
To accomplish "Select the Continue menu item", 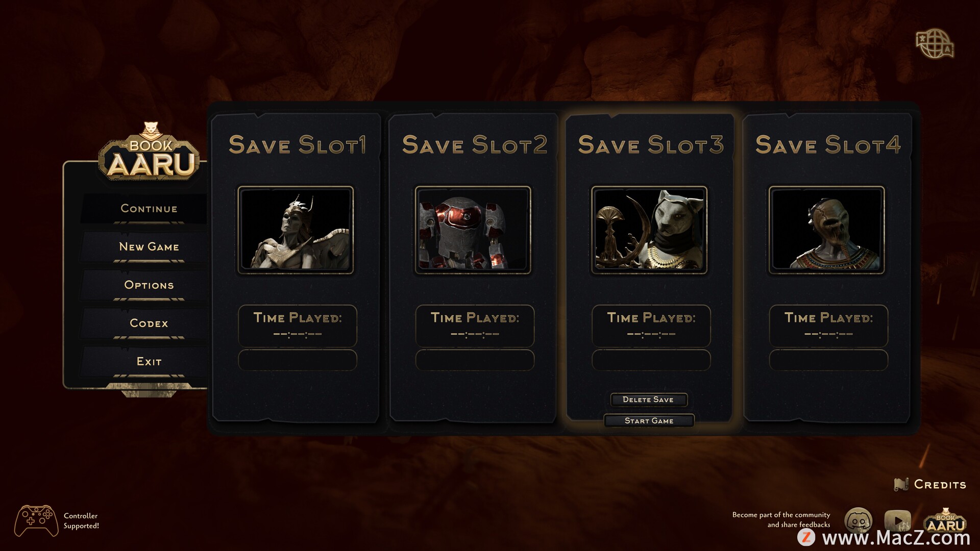I will click(149, 209).
